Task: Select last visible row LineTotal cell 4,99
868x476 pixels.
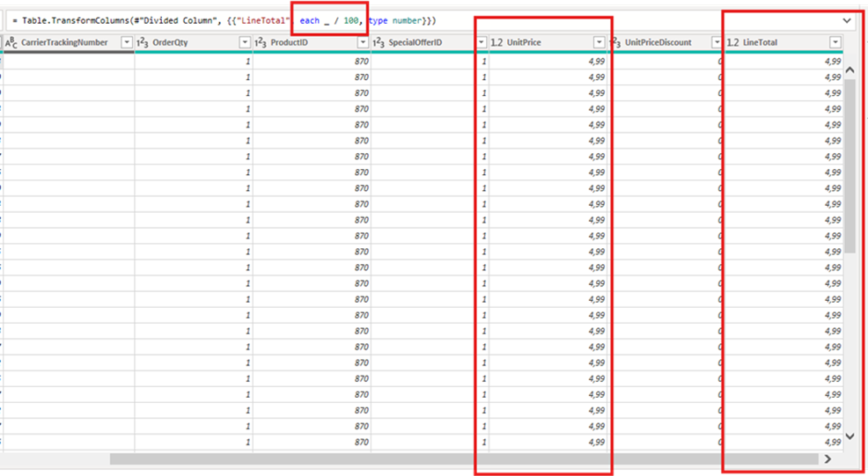Action: point(783,443)
